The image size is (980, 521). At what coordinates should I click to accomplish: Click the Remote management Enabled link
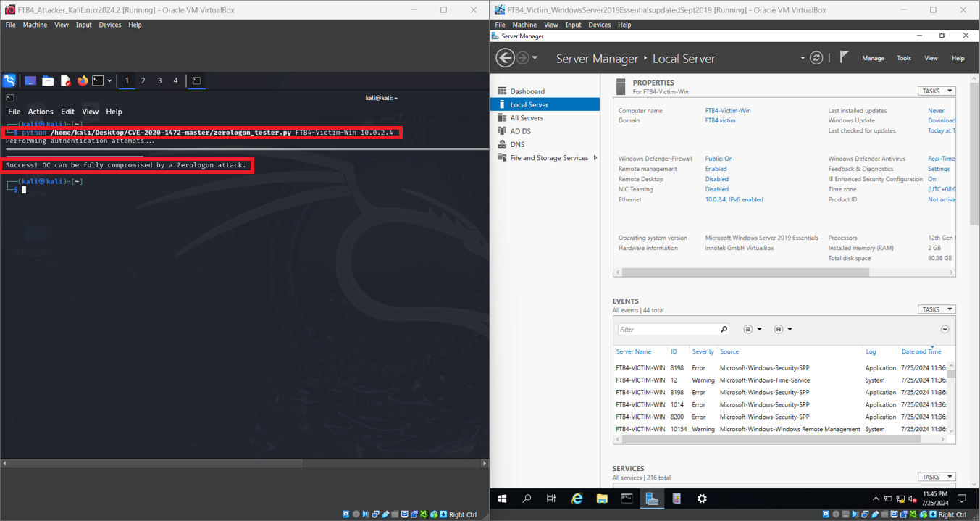(x=716, y=169)
